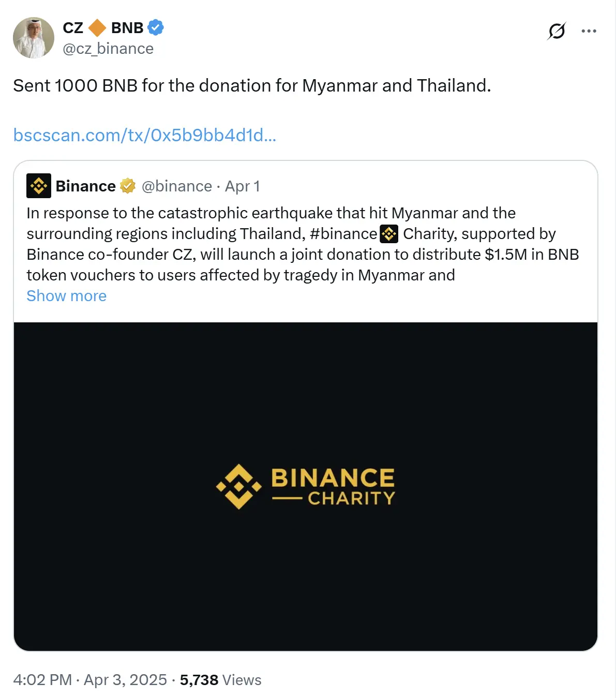
Task: Click the blue verified badge next to CZ
Action: click(x=155, y=28)
